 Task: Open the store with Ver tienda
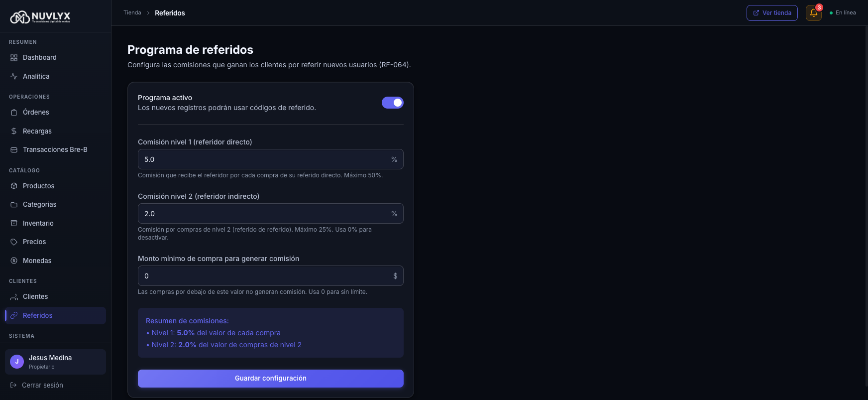(x=772, y=13)
